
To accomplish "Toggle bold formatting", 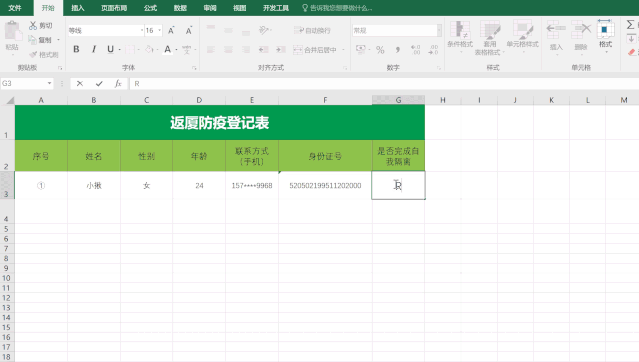I will pyautogui.click(x=76, y=49).
